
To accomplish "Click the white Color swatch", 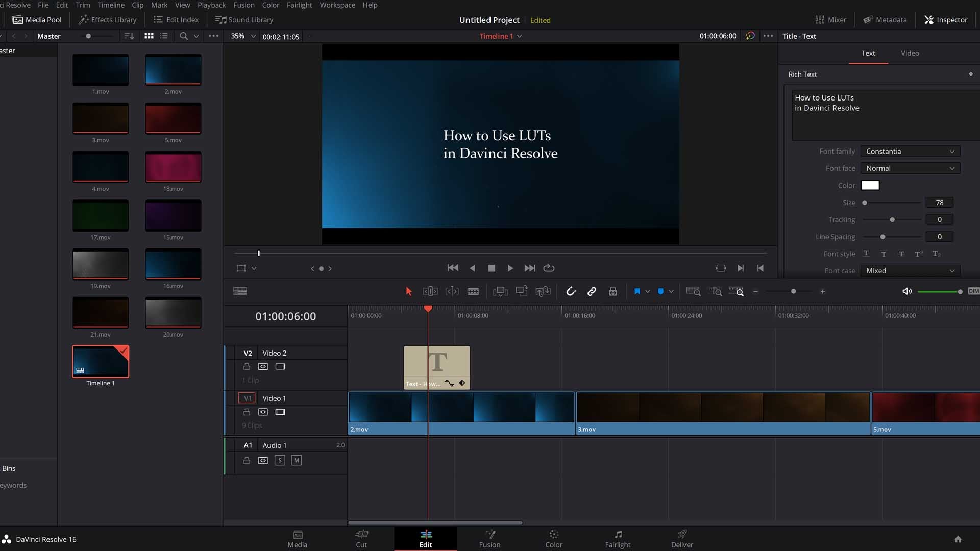I will pos(870,185).
